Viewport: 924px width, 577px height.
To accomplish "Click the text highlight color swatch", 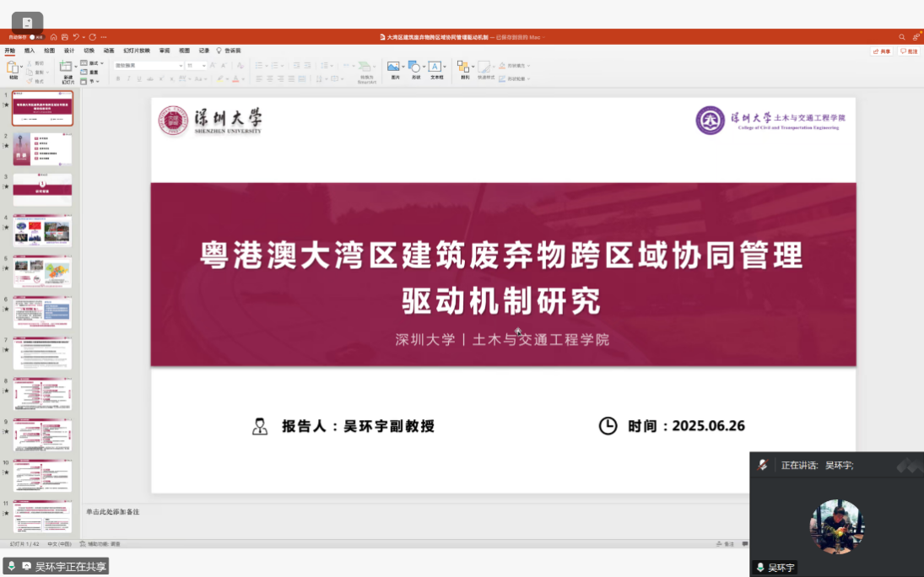I will click(219, 79).
